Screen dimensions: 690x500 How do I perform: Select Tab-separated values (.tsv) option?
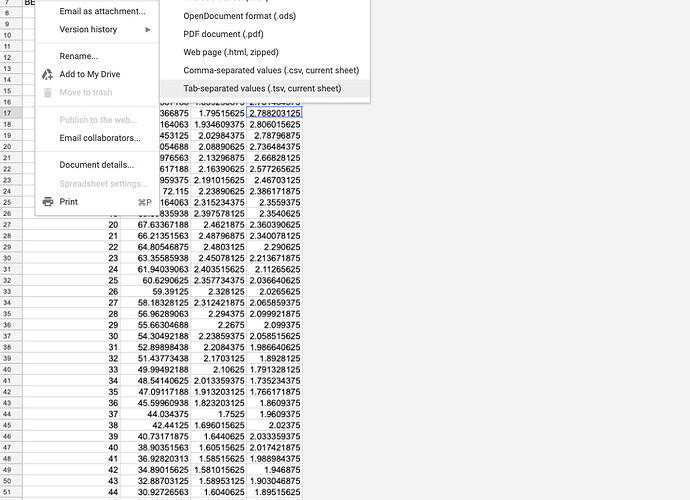[262, 88]
